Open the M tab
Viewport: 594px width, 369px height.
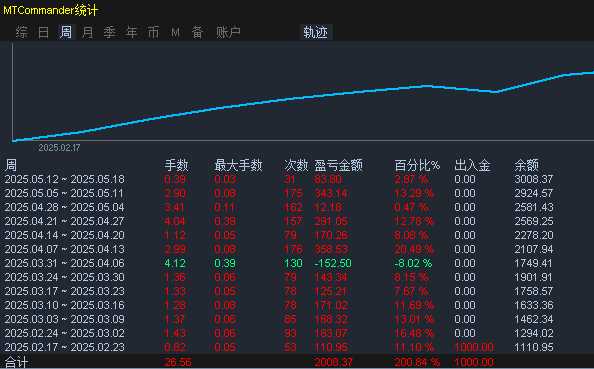coord(175,33)
